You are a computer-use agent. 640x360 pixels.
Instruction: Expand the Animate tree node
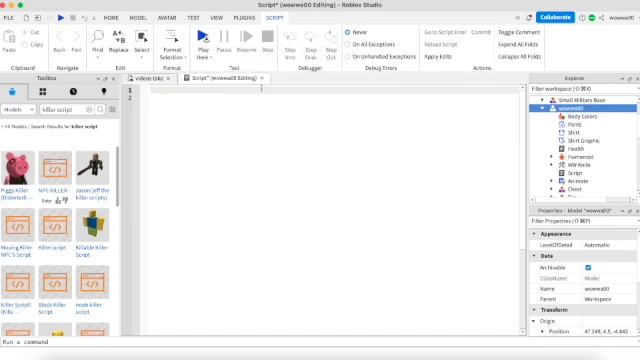click(x=551, y=181)
